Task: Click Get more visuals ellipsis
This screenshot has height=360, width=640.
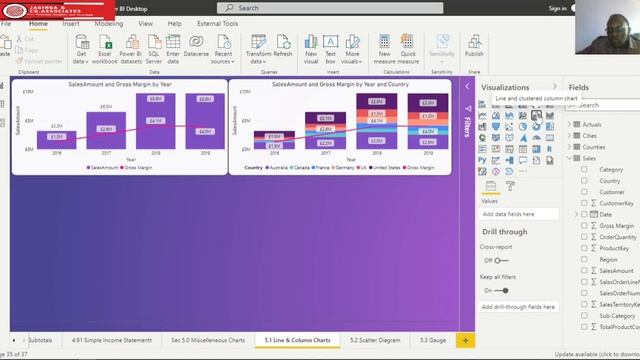Action: [522, 171]
